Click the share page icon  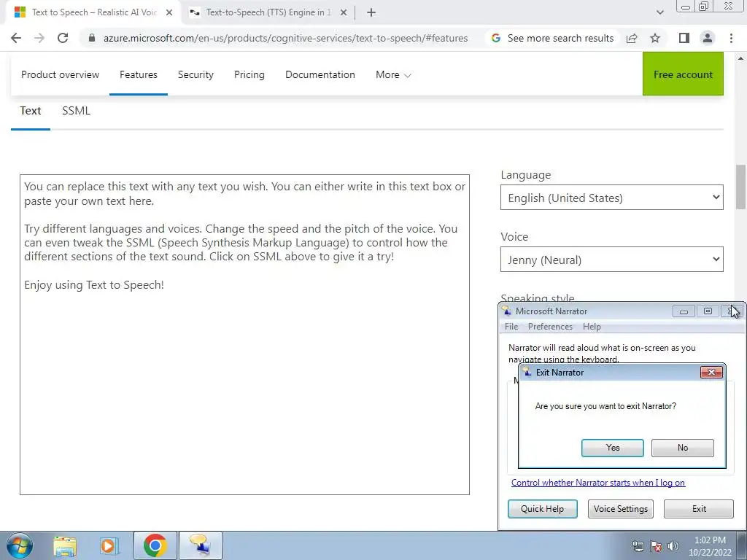point(632,38)
